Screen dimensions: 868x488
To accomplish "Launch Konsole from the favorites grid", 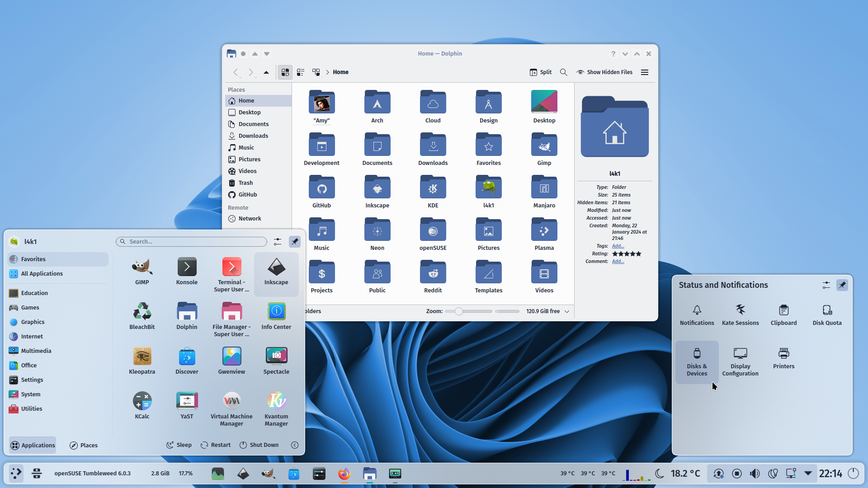I will pyautogui.click(x=187, y=272).
